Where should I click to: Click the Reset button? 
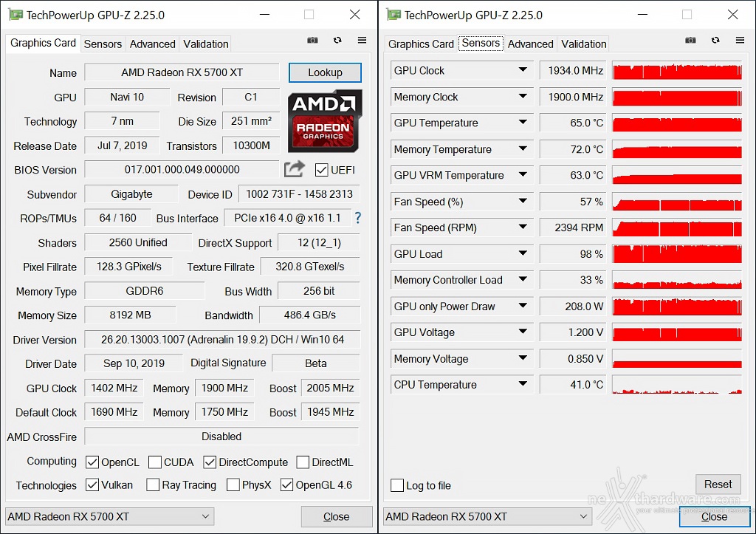[718, 485]
